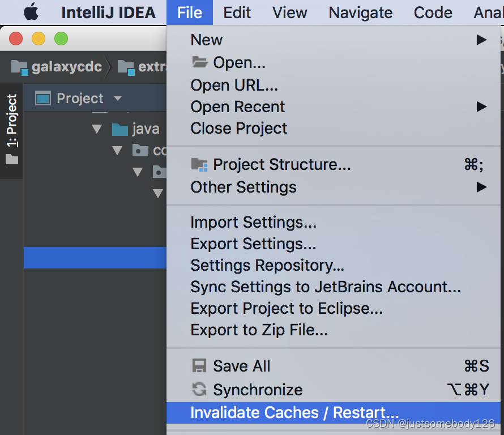The image size is (504, 435).
Task: Expand the Open Recent submenu
Action: [481, 106]
